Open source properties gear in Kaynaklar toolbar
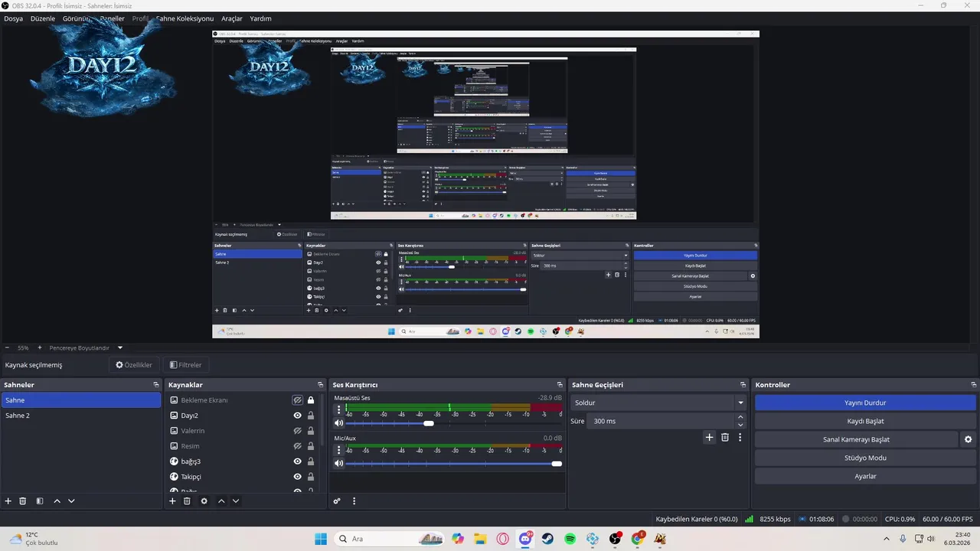 (x=204, y=500)
